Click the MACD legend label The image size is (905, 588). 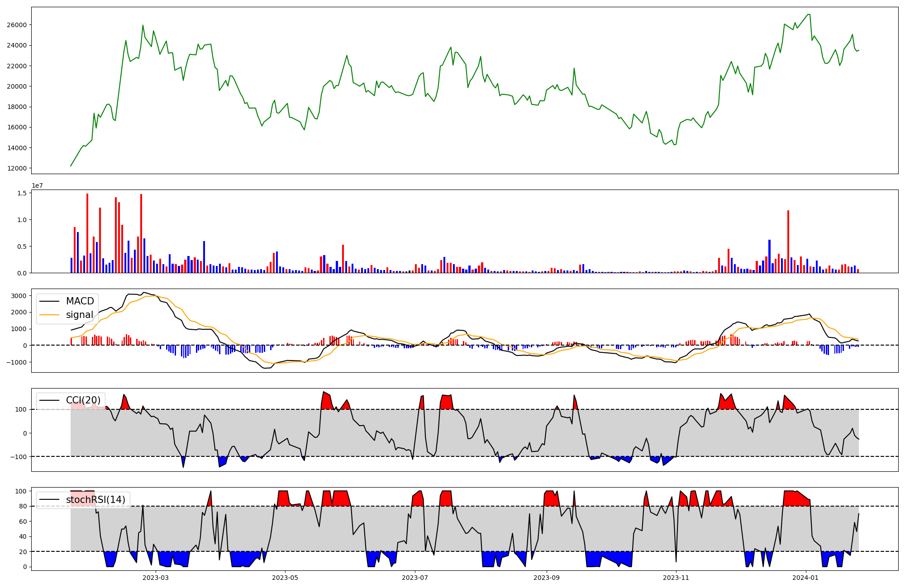click(x=80, y=301)
